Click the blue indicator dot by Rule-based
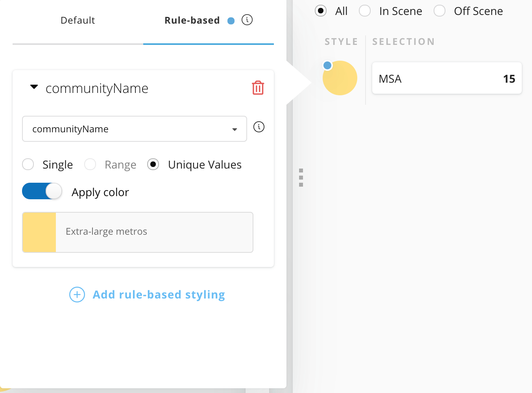This screenshot has width=532, height=393. (x=231, y=21)
